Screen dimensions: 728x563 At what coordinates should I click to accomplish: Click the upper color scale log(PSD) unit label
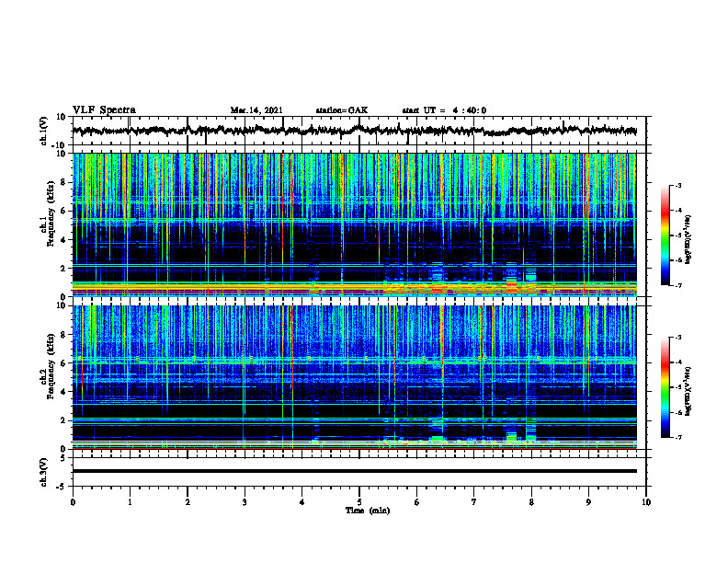coord(688,239)
